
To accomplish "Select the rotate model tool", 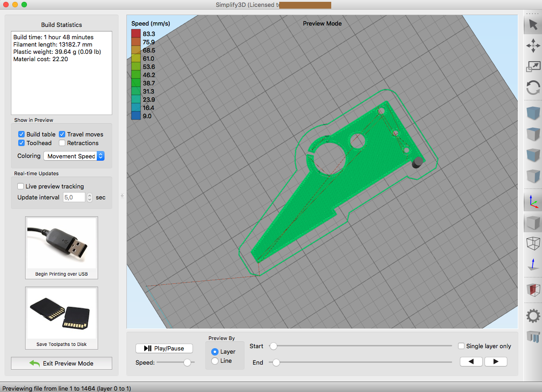I will (x=532, y=87).
